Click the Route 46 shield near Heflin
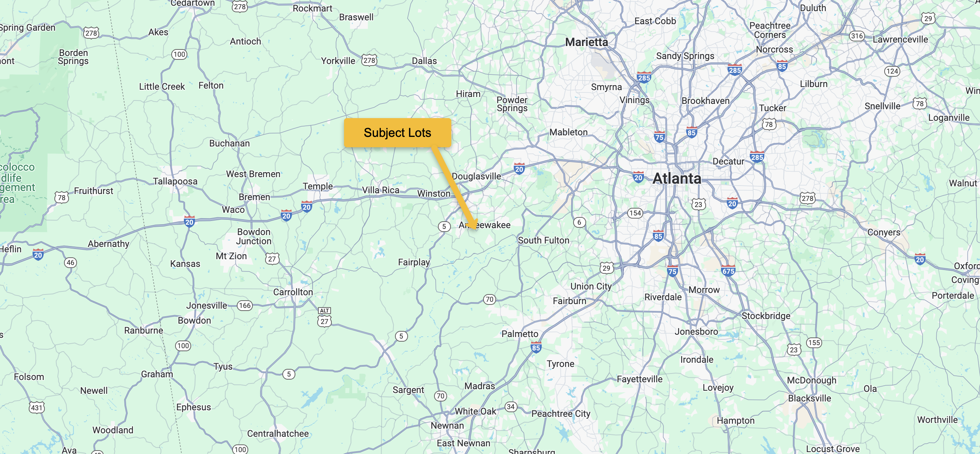Screen dimensions: 980x454 point(70,263)
